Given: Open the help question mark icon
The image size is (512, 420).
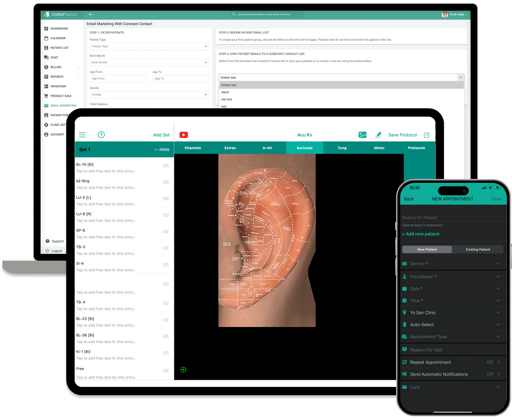Looking at the screenshot, I should tap(101, 135).
